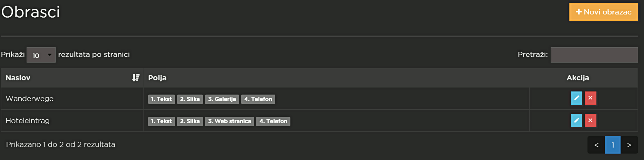Open the results per page dropdown
The image size is (644, 160).
click(41, 55)
